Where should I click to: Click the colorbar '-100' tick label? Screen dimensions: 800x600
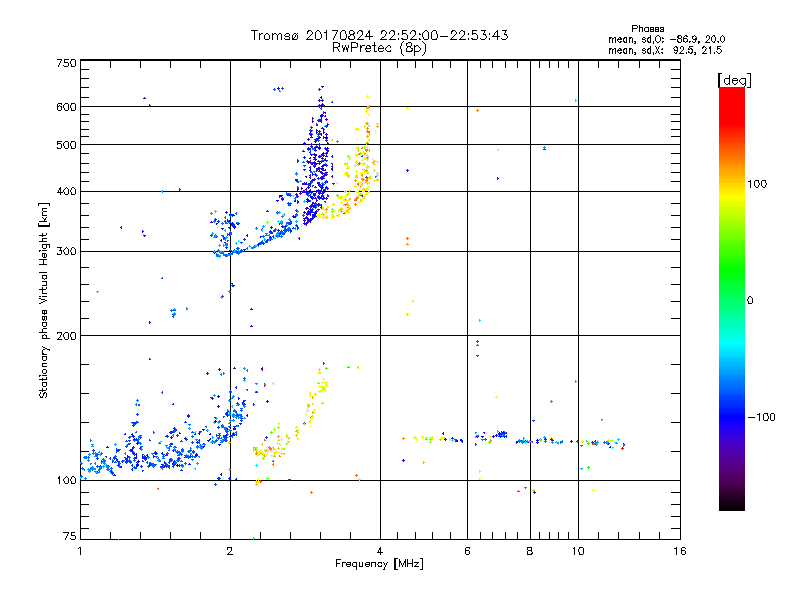tap(761, 417)
